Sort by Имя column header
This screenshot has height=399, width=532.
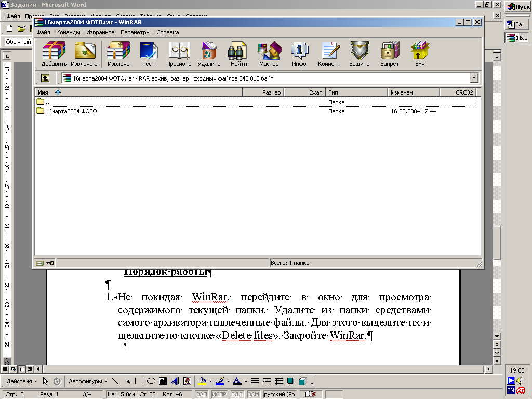tap(138, 92)
